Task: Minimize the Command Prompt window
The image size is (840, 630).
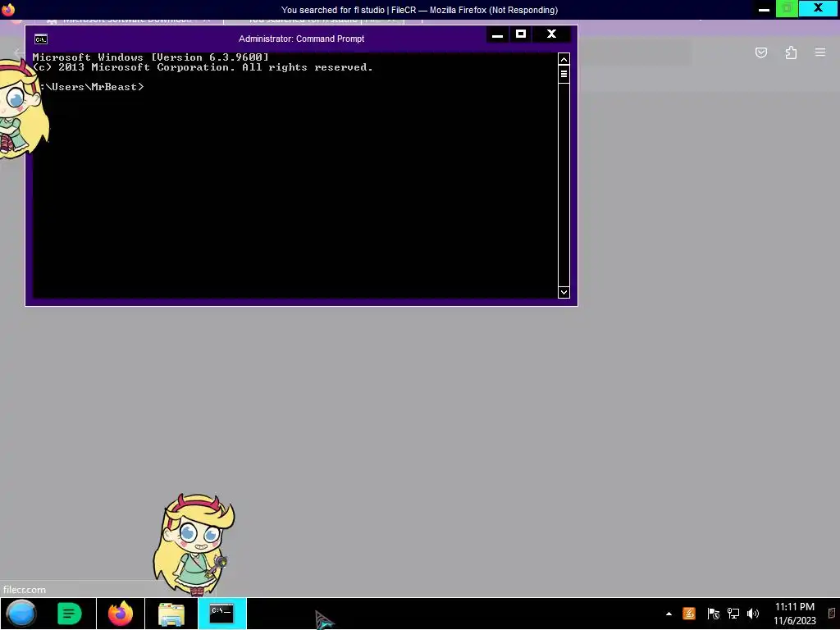Action: tap(497, 34)
